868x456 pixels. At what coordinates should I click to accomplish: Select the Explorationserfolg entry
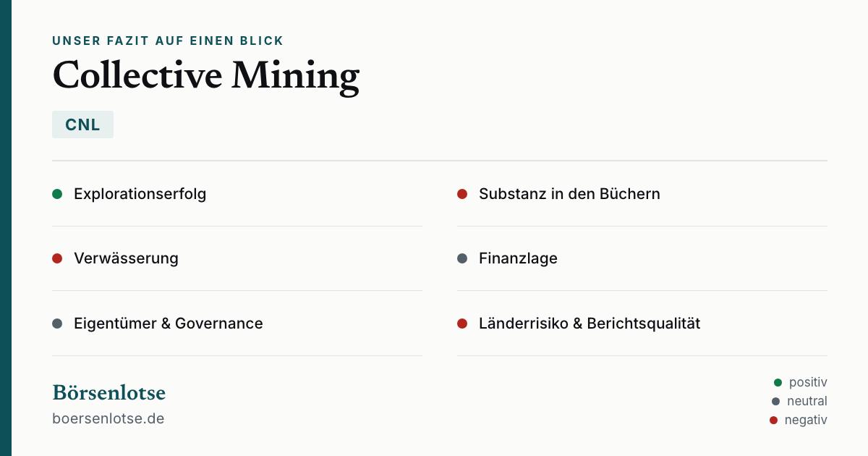pos(237,194)
